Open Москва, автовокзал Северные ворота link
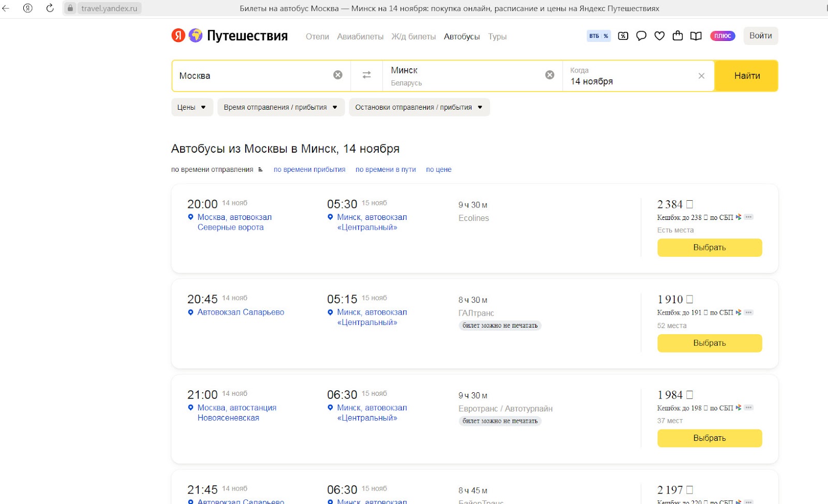Viewport: 828px width, 504px height. point(234,222)
